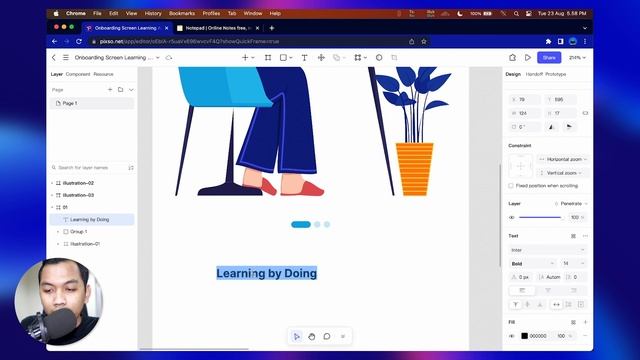Toggle the aspect ratio lock icon

tap(585, 113)
